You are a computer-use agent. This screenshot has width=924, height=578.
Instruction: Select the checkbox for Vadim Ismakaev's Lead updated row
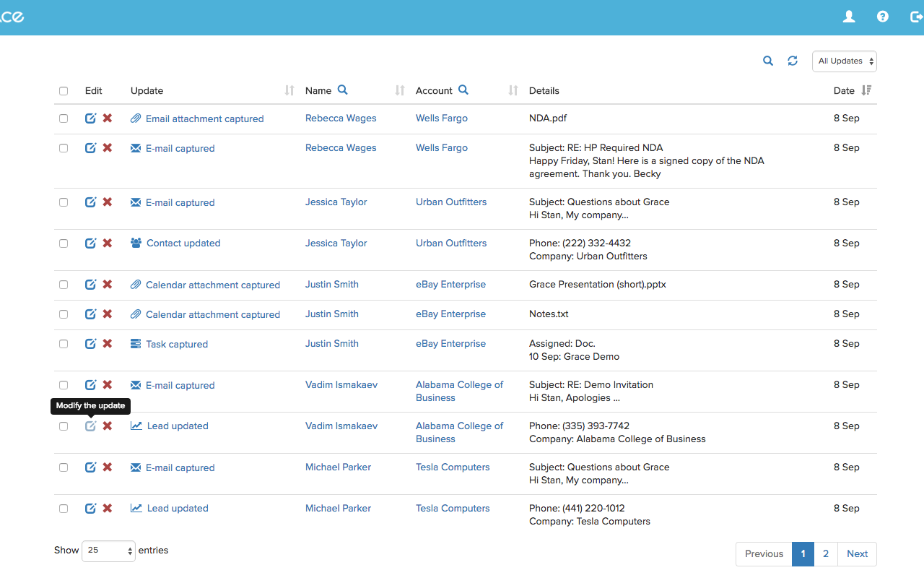[x=64, y=426]
